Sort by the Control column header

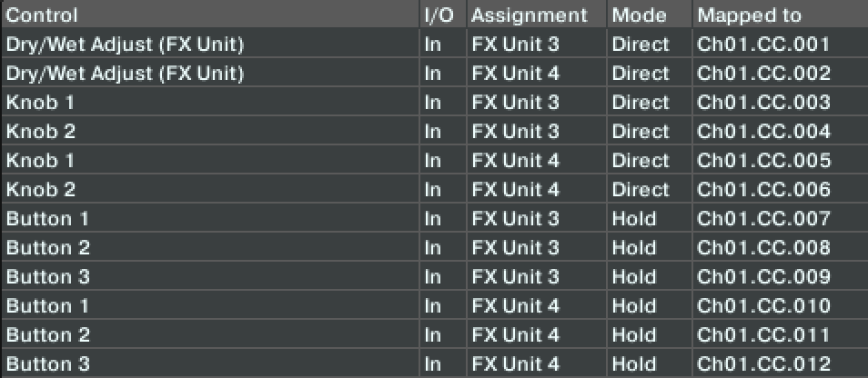coord(42,15)
